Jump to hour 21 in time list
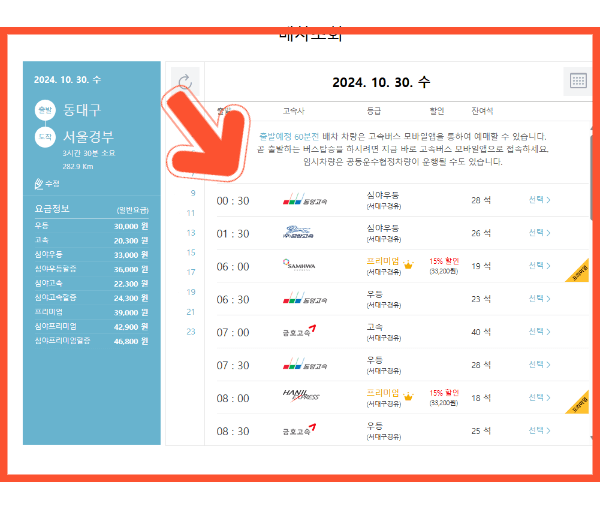Viewport: 600px width, 523px height. tap(191, 312)
